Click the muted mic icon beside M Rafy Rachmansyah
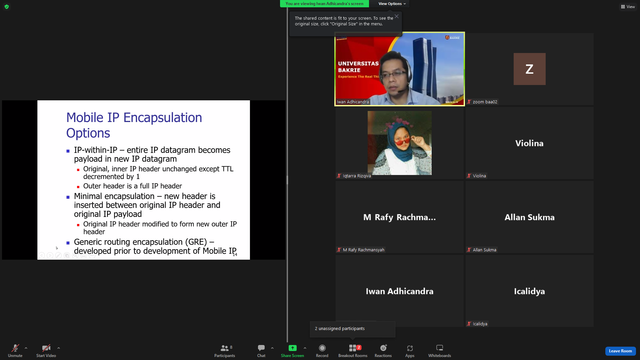The width and height of the screenshot is (640, 360). click(339, 250)
